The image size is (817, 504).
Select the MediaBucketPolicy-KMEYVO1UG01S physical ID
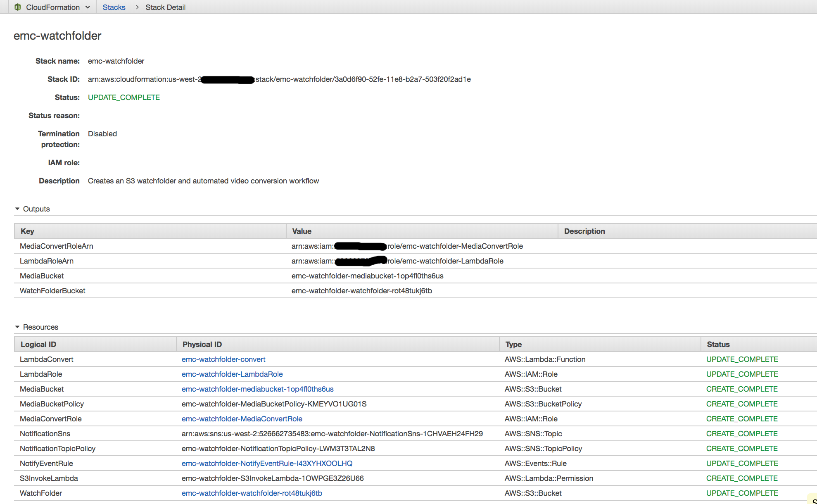click(274, 404)
